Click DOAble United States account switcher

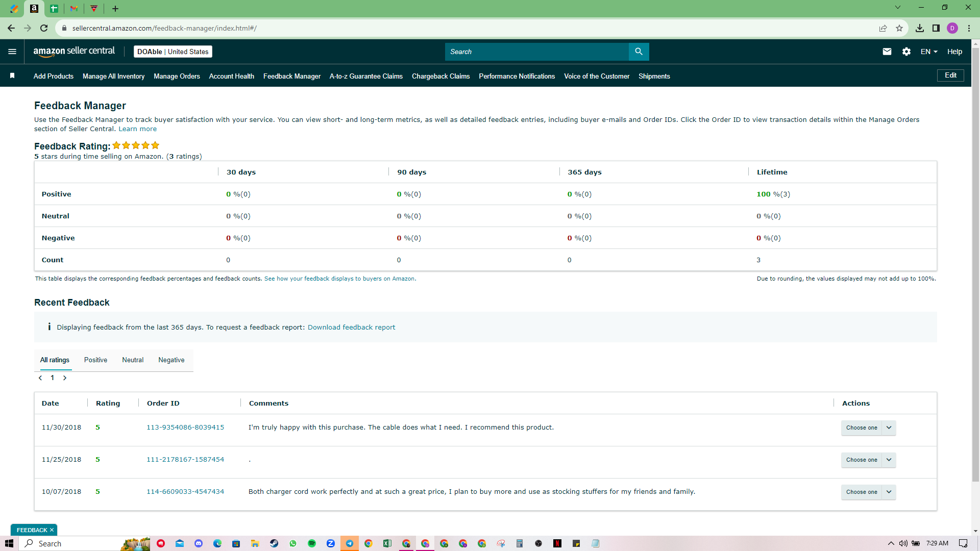pyautogui.click(x=173, y=52)
